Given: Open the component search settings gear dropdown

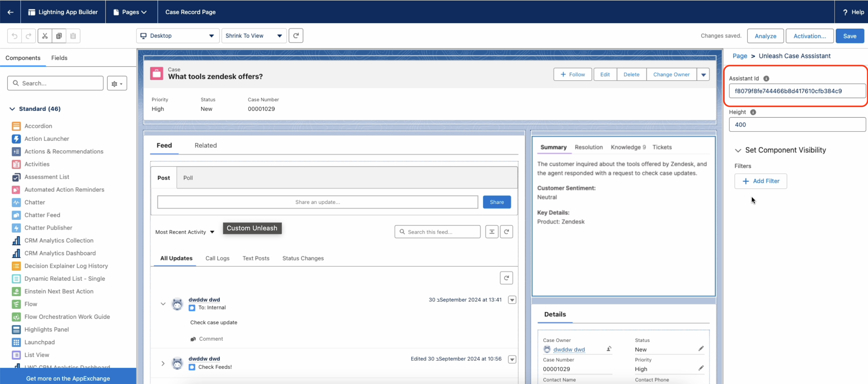Looking at the screenshot, I should click(117, 84).
